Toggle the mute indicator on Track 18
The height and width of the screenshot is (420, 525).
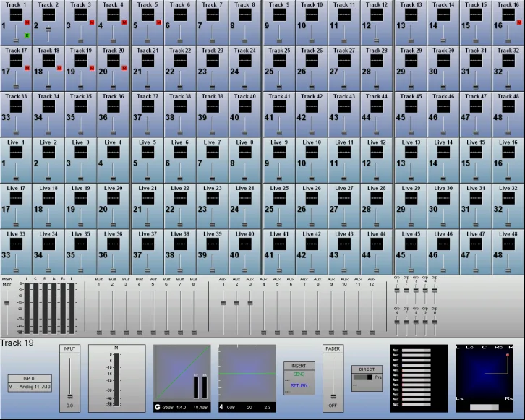[59, 68]
